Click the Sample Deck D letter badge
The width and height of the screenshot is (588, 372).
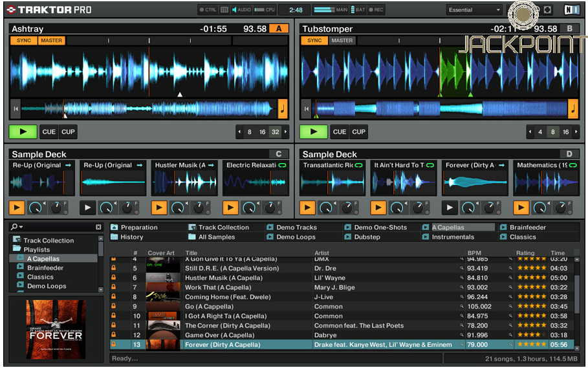570,154
